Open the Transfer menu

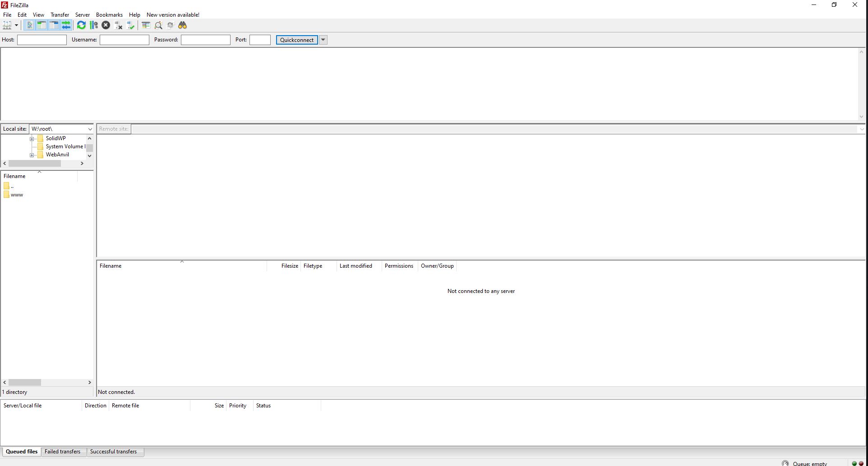click(60, 14)
